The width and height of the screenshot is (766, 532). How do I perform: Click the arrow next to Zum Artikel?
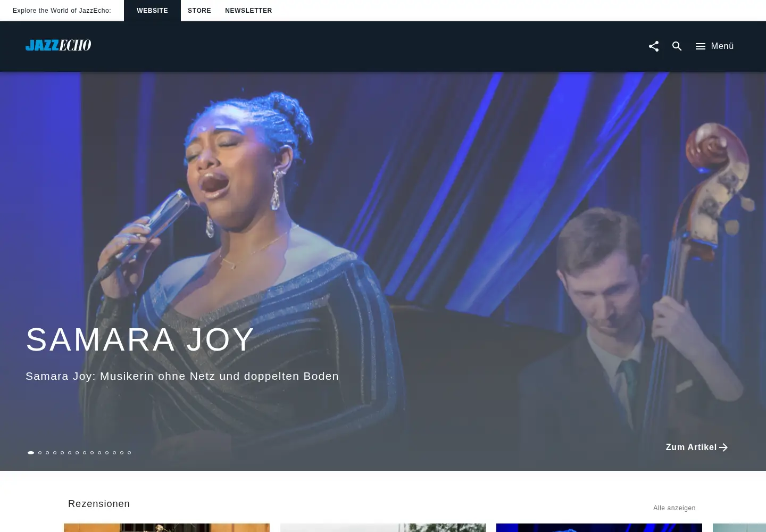click(723, 447)
